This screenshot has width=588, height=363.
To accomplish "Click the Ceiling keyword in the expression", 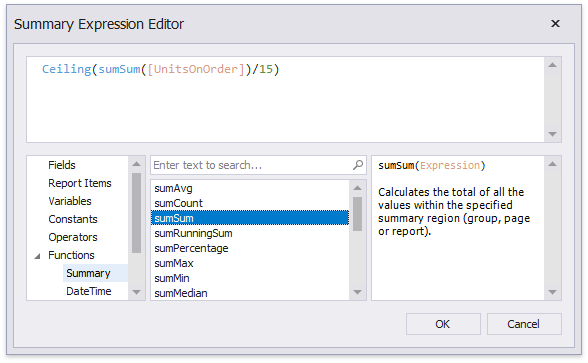I will (x=66, y=69).
